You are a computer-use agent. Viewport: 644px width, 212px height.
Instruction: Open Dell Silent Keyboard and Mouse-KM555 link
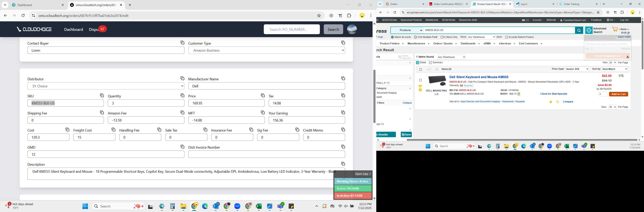479,77
